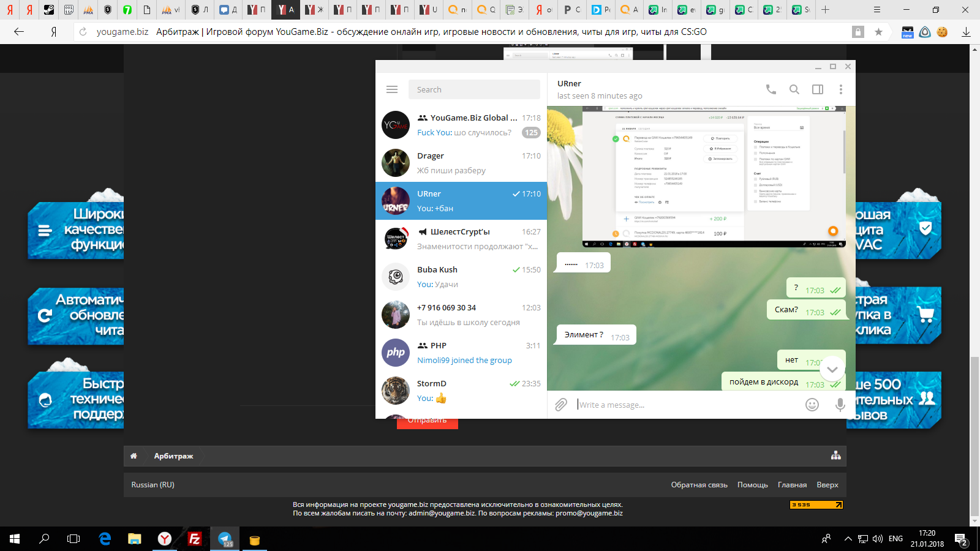Screen dimensions: 980x551
Task: Click the attach file paperclip icon
Action: tap(561, 405)
